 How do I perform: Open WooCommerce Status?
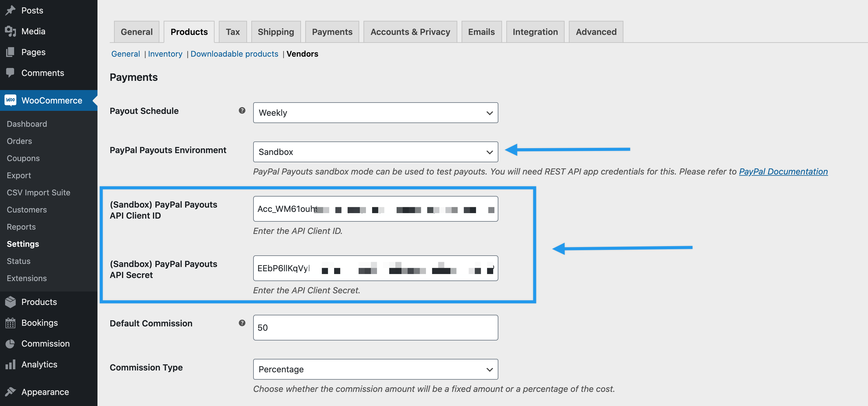tap(18, 261)
